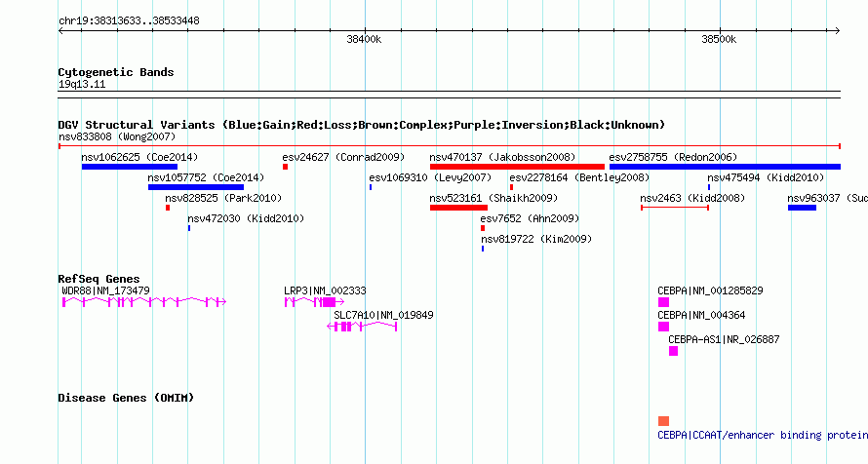
Task: Click the red nsv470137 loss bar
Action: coord(517,167)
